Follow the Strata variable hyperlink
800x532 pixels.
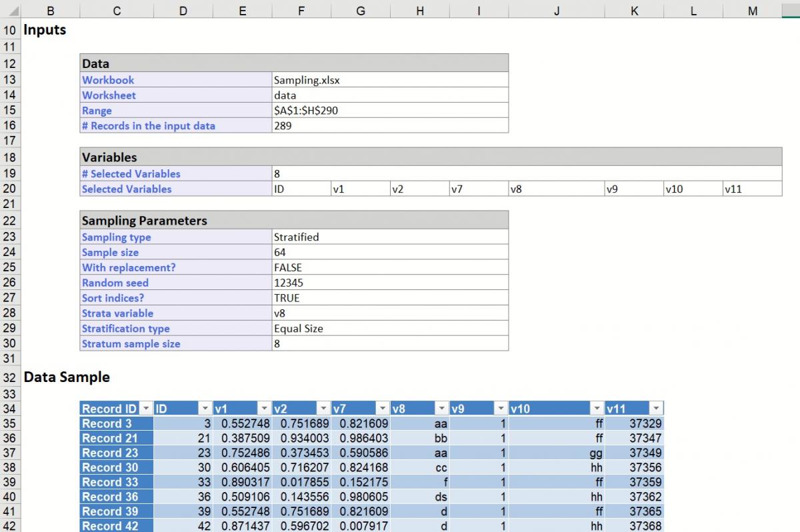pyautogui.click(x=117, y=313)
